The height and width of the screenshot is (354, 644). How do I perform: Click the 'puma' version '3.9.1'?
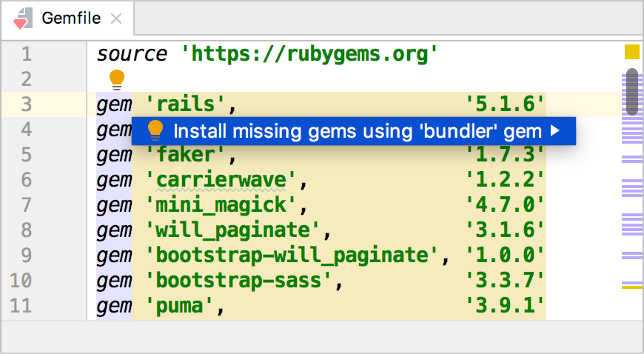505,306
